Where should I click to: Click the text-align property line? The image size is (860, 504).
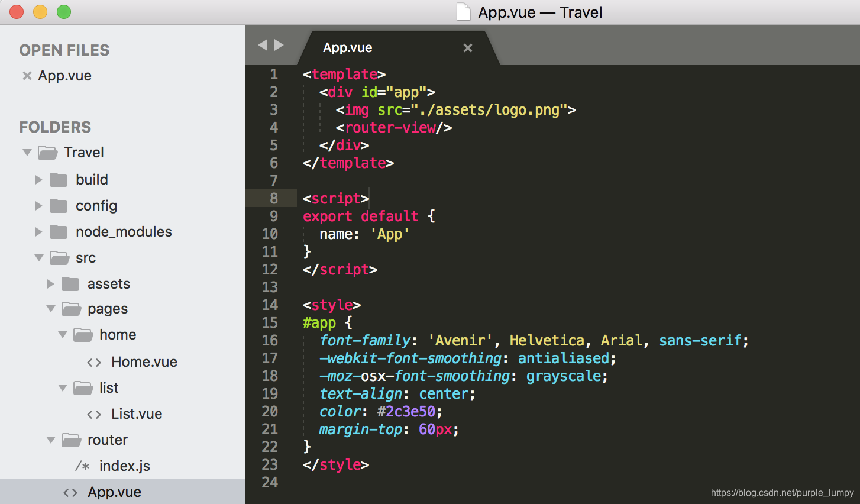tap(397, 394)
